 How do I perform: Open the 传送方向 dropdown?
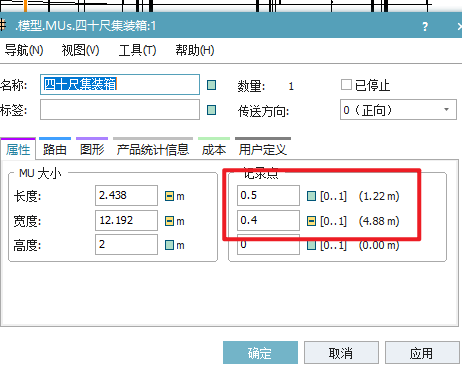(398, 109)
